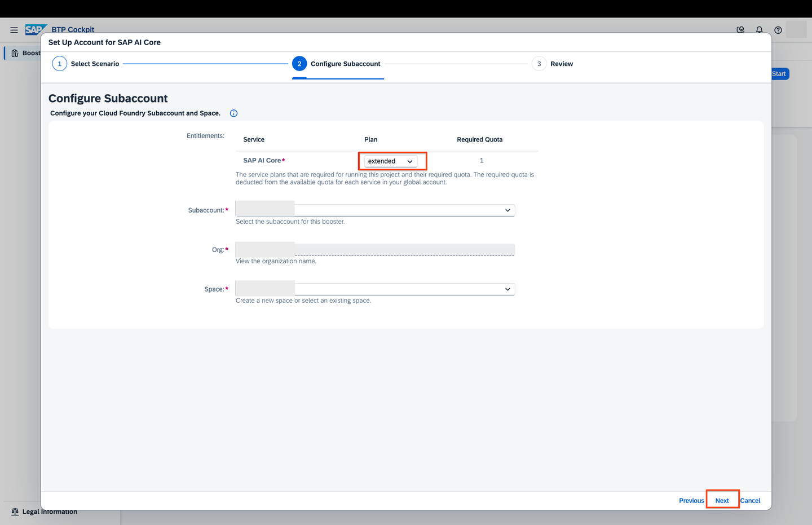Click 'Create a new space or select' hint
The image size is (812, 525).
point(303,301)
